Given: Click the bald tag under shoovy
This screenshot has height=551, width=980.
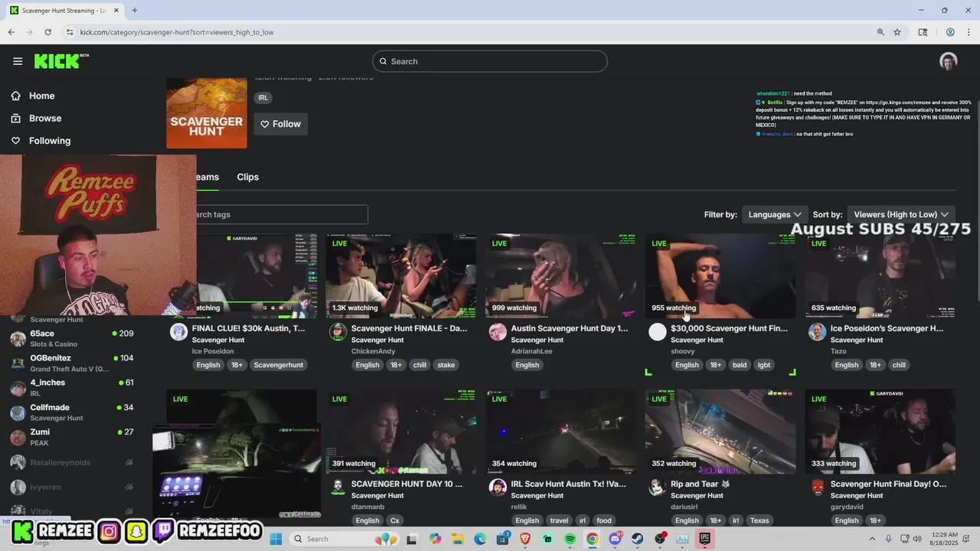Looking at the screenshot, I should point(739,365).
